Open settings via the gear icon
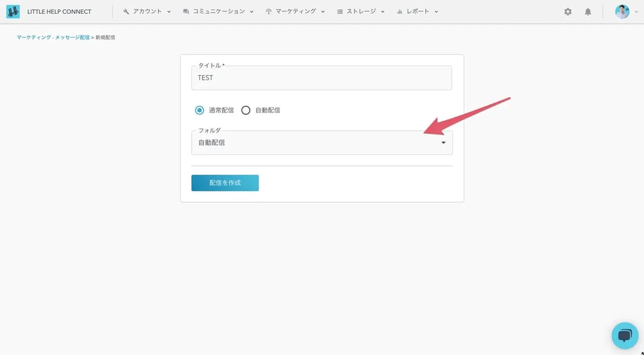This screenshot has width=644, height=355. click(x=568, y=11)
